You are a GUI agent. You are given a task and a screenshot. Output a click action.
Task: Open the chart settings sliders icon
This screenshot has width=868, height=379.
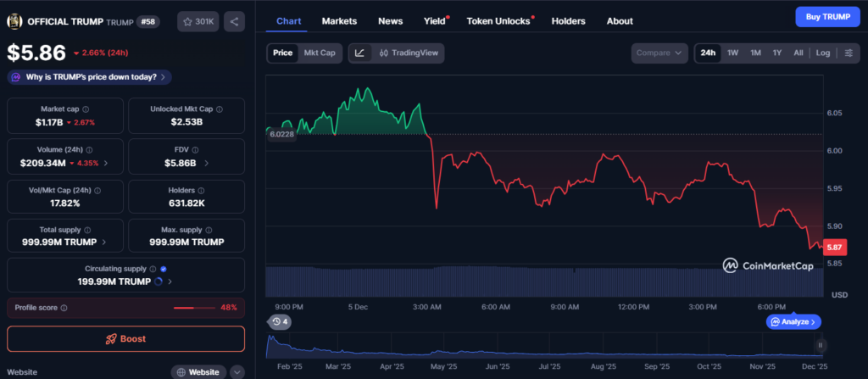coord(848,53)
